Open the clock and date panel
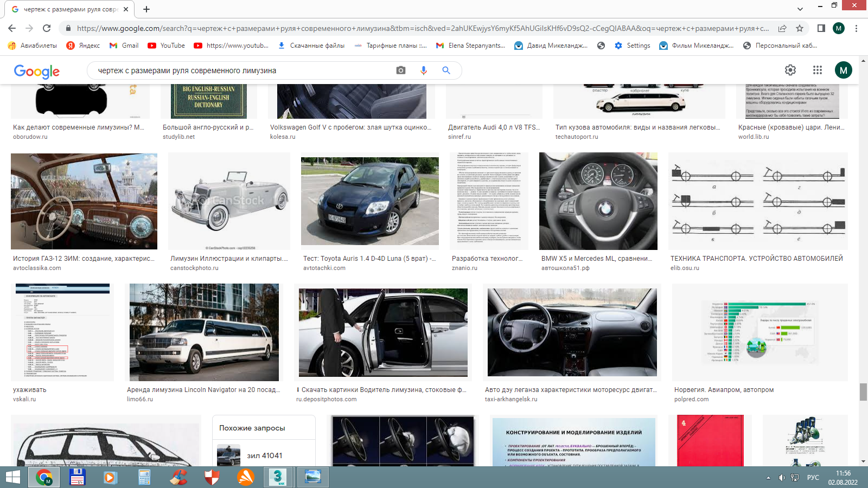The image size is (868, 488). 843,478
